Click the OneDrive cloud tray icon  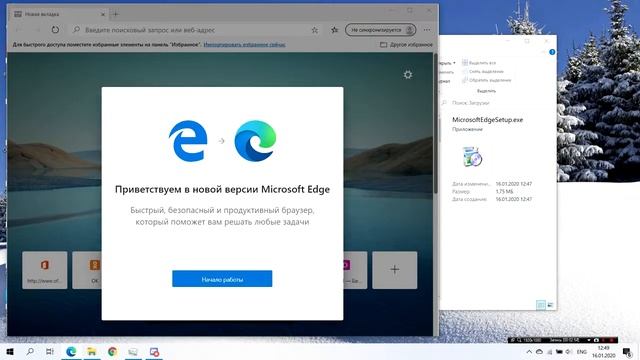point(539,351)
